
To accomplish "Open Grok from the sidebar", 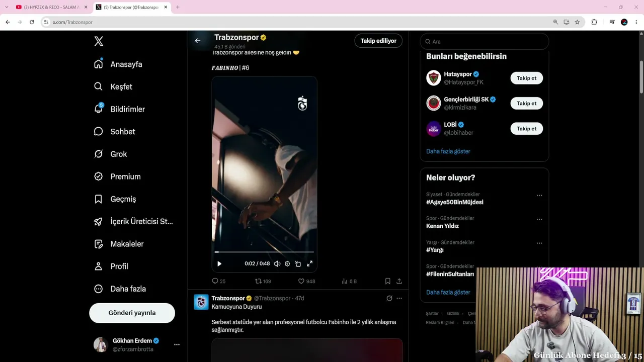I will (111, 154).
